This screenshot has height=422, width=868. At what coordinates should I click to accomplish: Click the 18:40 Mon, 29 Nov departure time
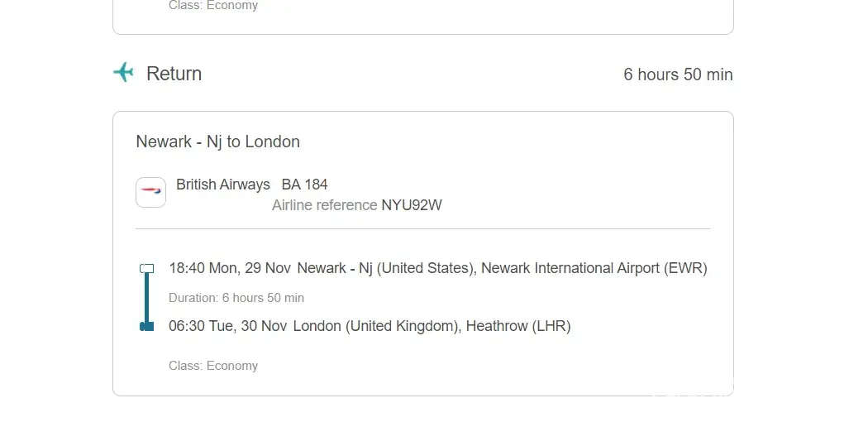(230, 268)
